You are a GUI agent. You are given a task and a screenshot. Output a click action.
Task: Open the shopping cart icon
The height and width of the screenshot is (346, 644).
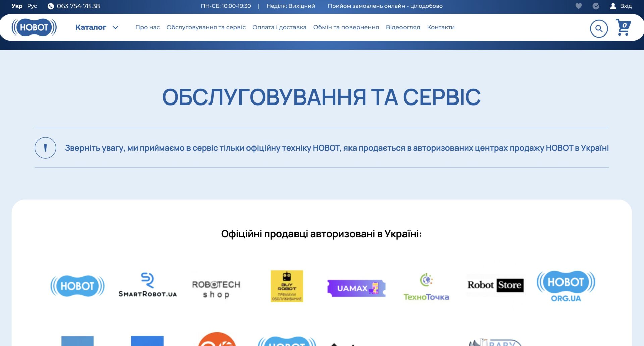pos(623,27)
